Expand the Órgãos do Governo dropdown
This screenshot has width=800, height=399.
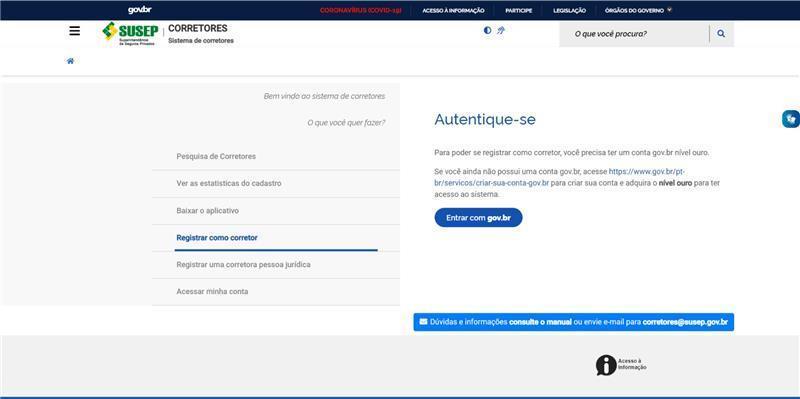pos(638,10)
